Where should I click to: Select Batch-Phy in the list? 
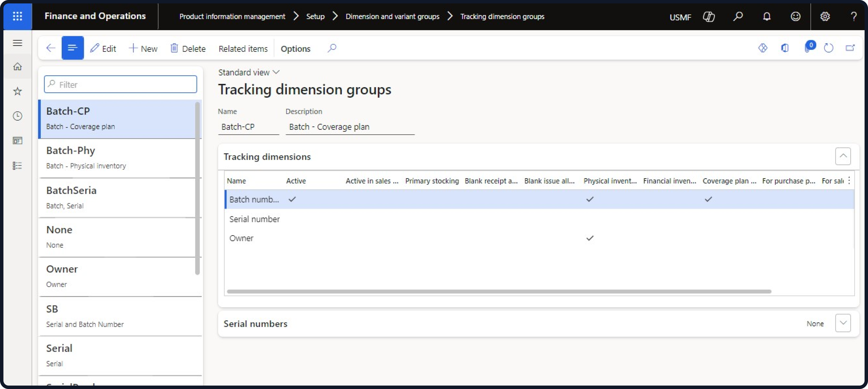coord(120,158)
